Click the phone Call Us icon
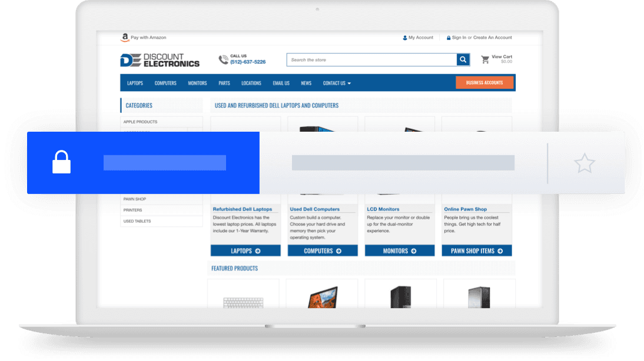 click(223, 59)
